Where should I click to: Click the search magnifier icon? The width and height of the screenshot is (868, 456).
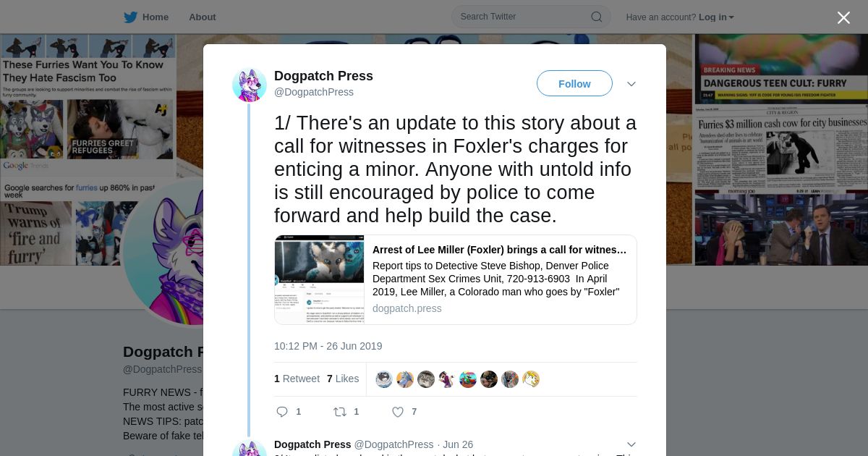point(597,17)
